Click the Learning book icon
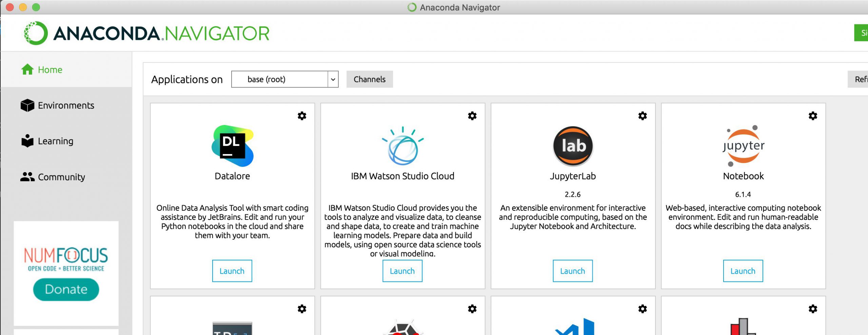The height and width of the screenshot is (335, 868). click(x=27, y=141)
